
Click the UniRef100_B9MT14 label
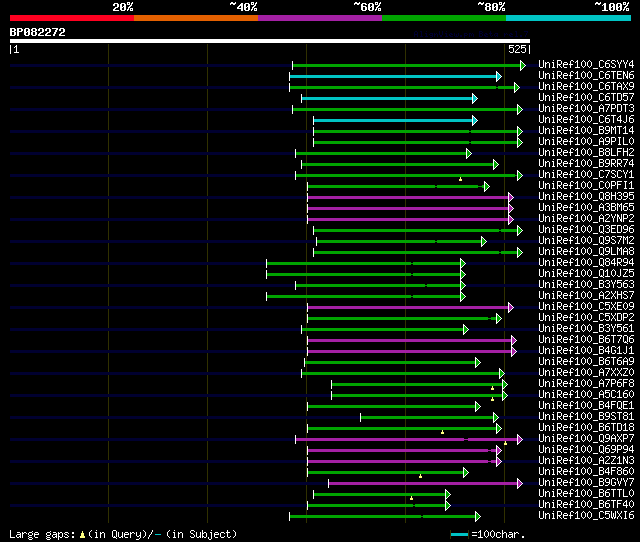pos(586,131)
